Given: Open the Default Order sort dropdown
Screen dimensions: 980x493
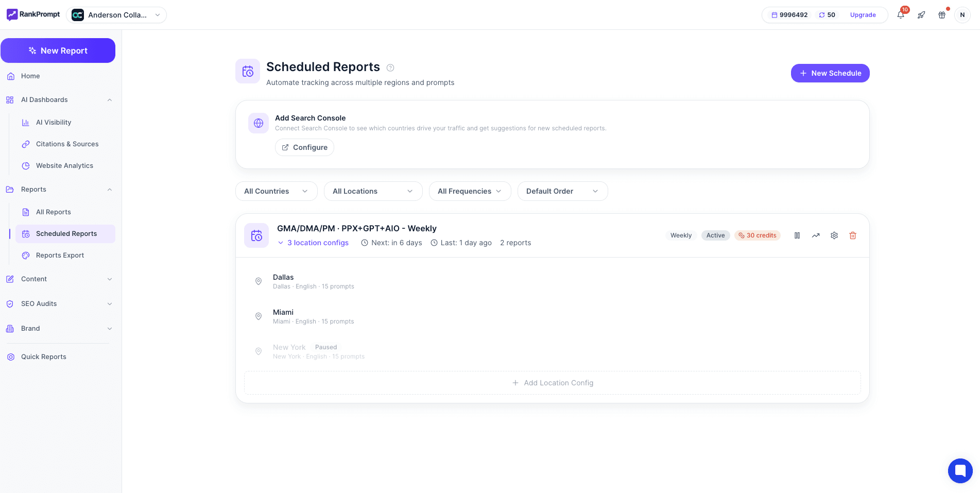Looking at the screenshot, I should (x=562, y=191).
